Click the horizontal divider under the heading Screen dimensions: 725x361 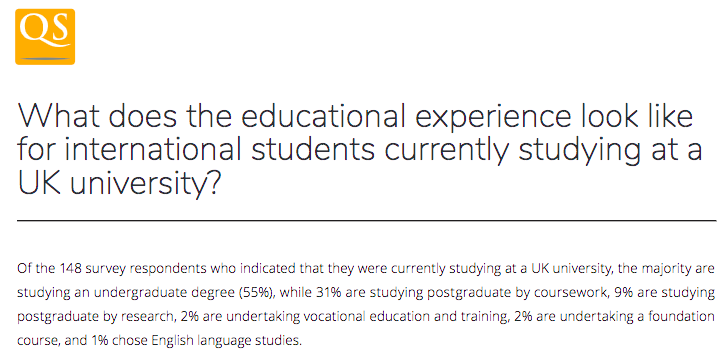coord(367,221)
